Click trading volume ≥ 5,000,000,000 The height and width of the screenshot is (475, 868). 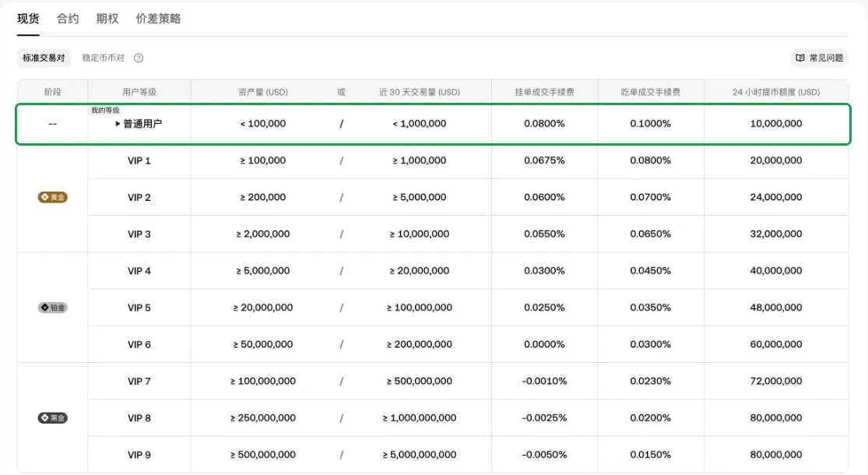click(x=420, y=455)
